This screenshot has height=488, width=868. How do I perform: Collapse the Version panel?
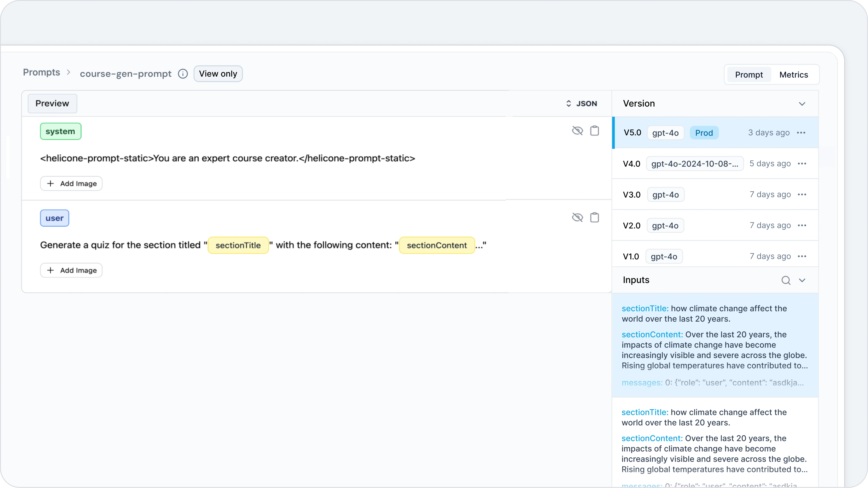[x=802, y=103]
